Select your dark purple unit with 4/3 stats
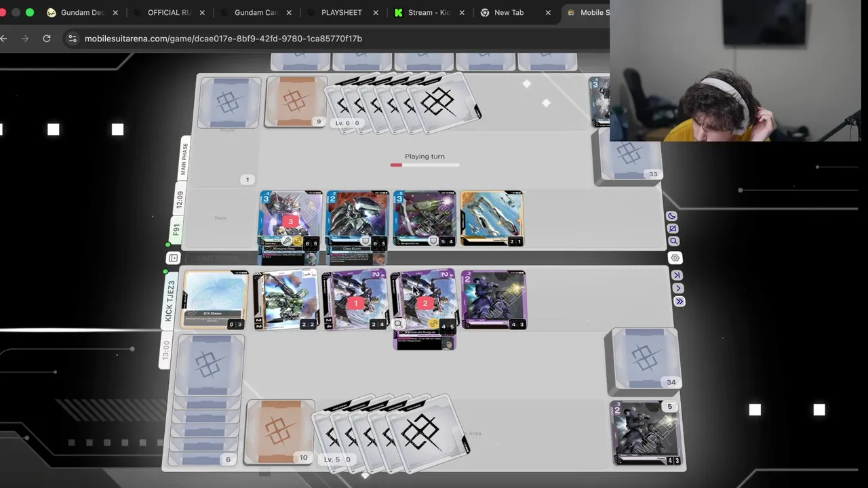Viewport: 868px width, 488px height. (x=494, y=300)
